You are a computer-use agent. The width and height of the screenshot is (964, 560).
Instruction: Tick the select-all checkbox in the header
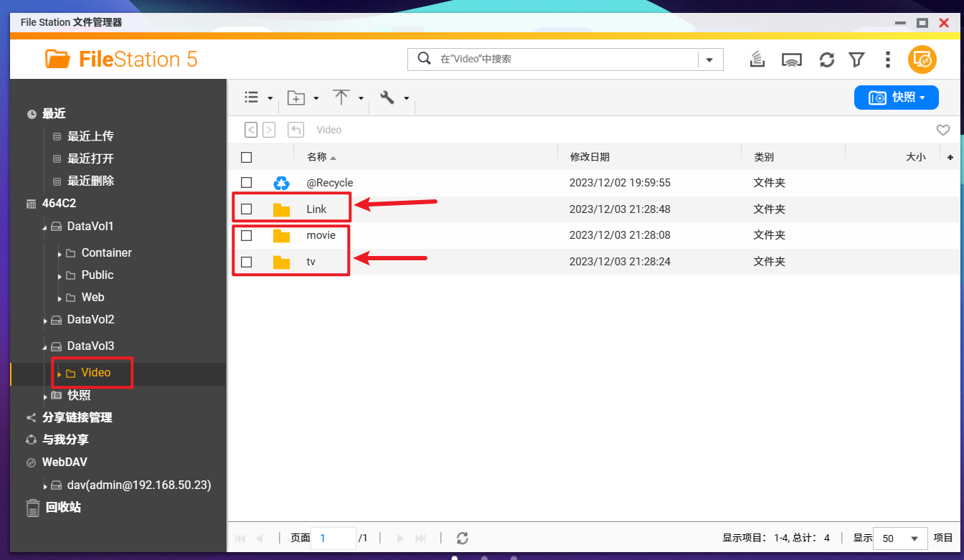click(247, 156)
